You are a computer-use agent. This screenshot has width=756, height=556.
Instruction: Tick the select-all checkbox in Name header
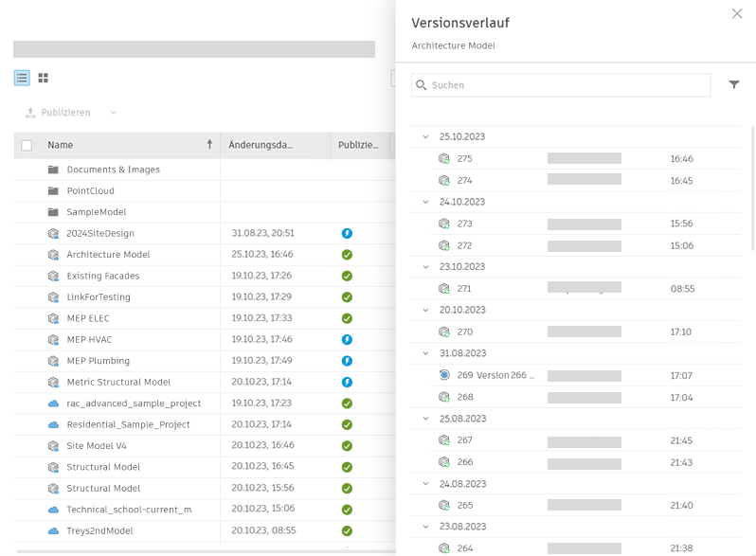click(x=27, y=145)
